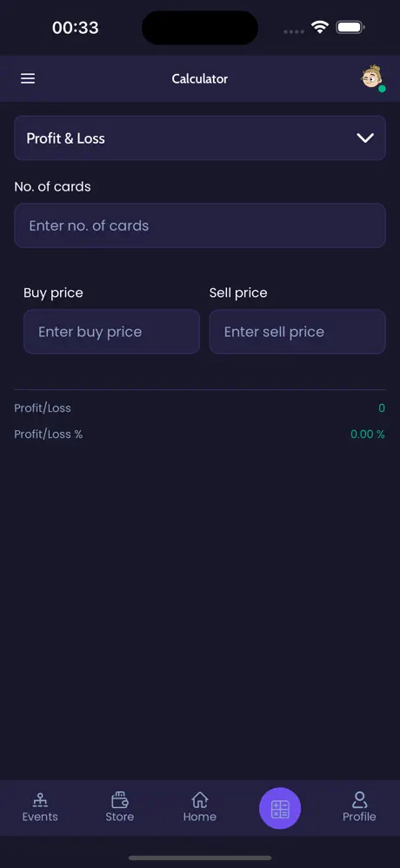The image size is (400, 868).
Task: Tap the battery status icon
Action: [x=350, y=27]
